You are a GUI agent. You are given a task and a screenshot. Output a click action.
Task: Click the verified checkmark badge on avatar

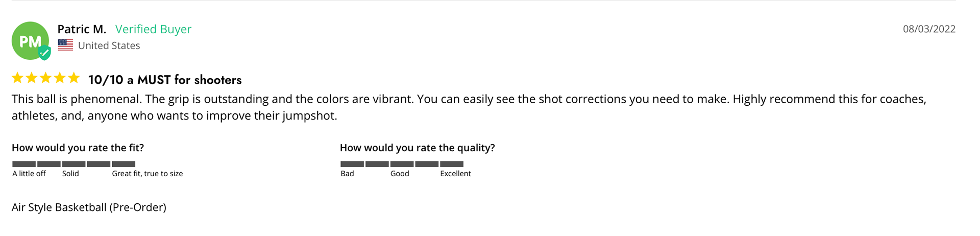click(45, 52)
